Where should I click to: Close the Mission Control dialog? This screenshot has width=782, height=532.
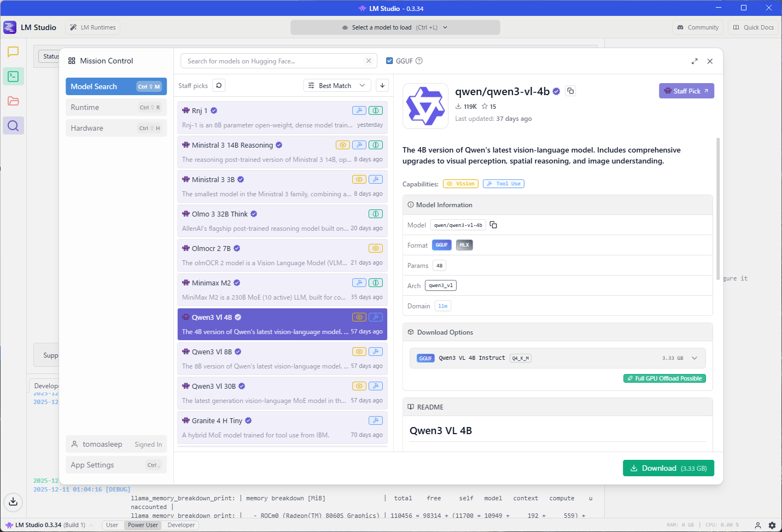[x=710, y=61]
